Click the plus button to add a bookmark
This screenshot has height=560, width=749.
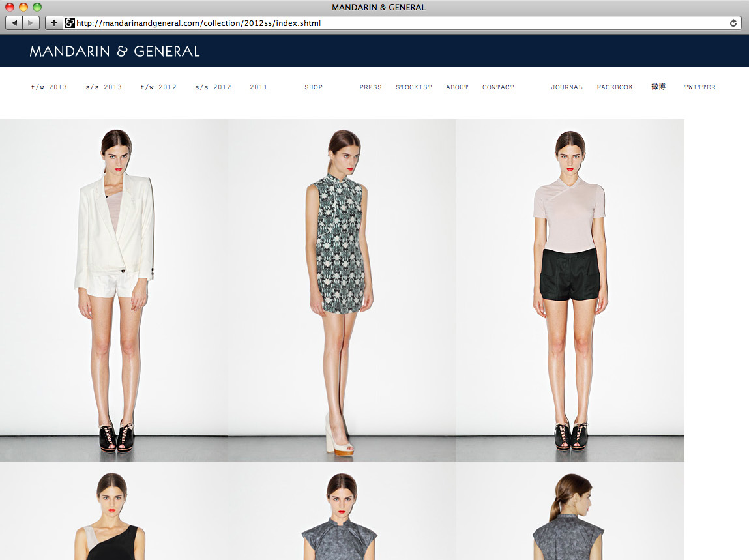pos(53,22)
